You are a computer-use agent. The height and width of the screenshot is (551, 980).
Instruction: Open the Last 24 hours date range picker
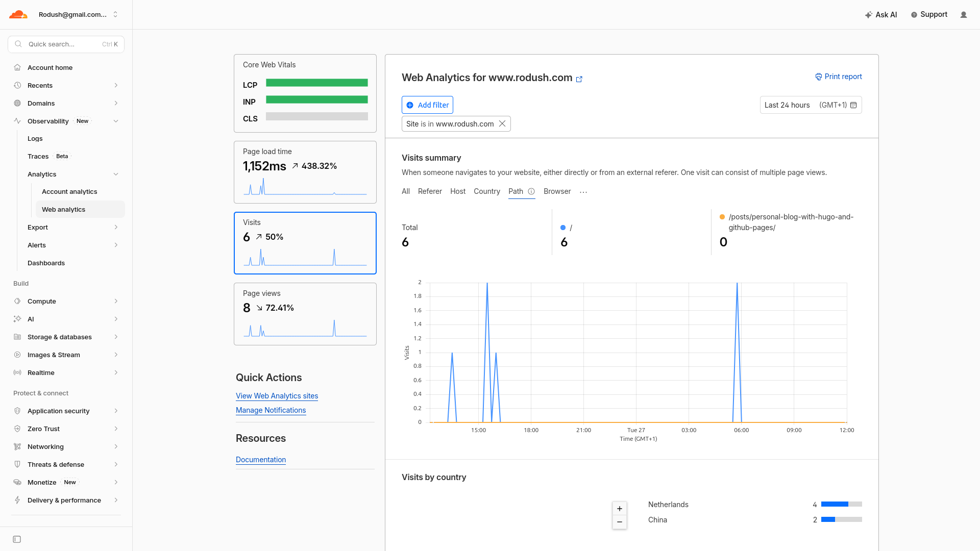pyautogui.click(x=811, y=105)
